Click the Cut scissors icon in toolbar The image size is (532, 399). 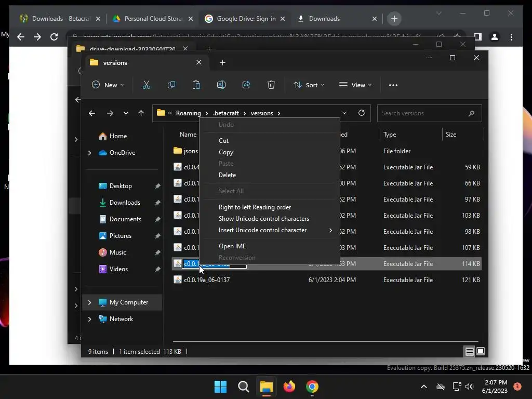click(x=146, y=85)
